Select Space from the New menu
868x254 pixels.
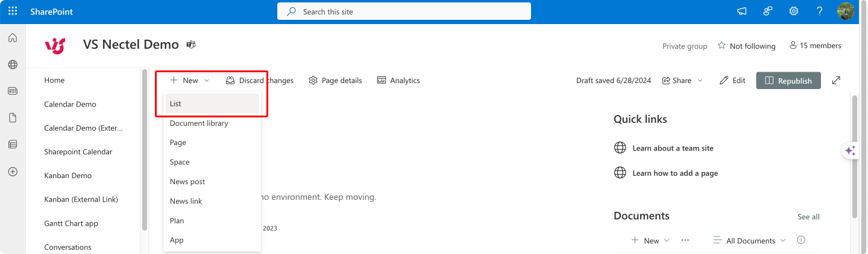[x=212, y=163]
